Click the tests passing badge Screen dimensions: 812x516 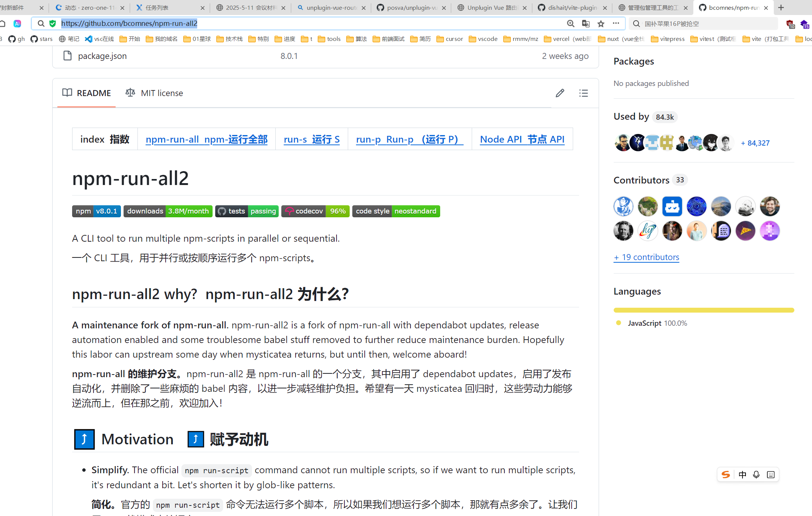click(x=247, y=211)
